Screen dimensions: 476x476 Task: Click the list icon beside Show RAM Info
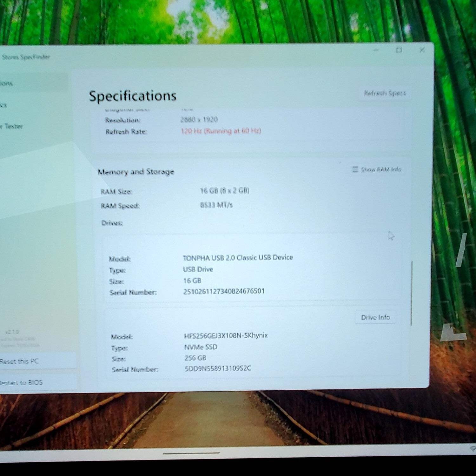(x=355, y=169)
